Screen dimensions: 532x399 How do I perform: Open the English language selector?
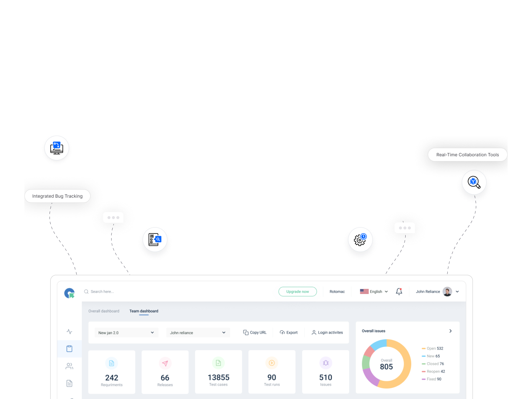coord(374,291)
